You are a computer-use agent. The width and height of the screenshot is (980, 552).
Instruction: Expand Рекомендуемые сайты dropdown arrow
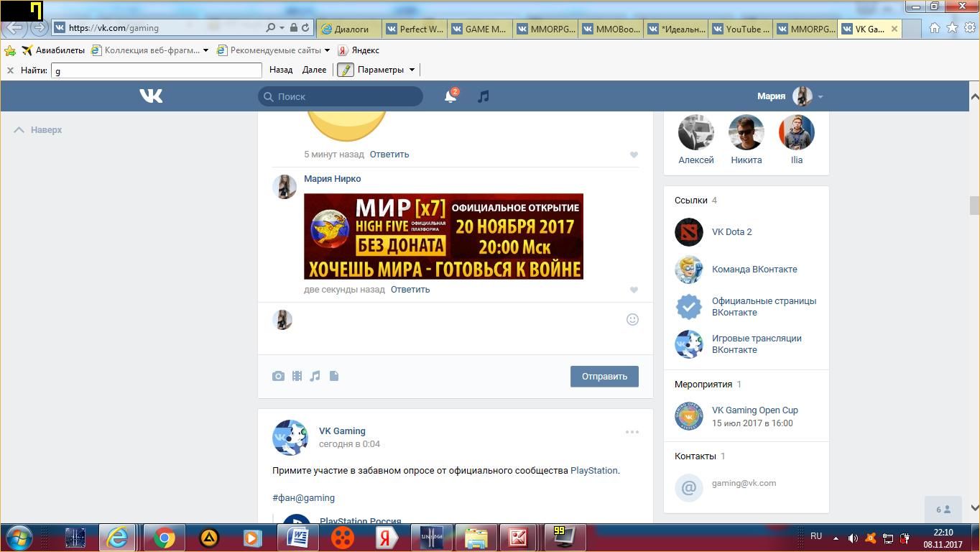(x=327, y=50)
